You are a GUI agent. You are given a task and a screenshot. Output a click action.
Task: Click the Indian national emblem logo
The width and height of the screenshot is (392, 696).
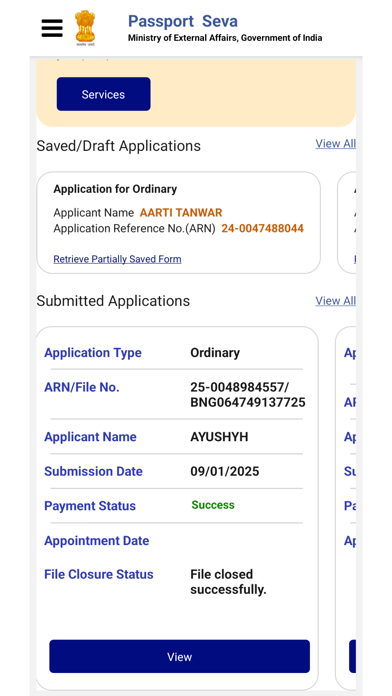coord(85,28)
